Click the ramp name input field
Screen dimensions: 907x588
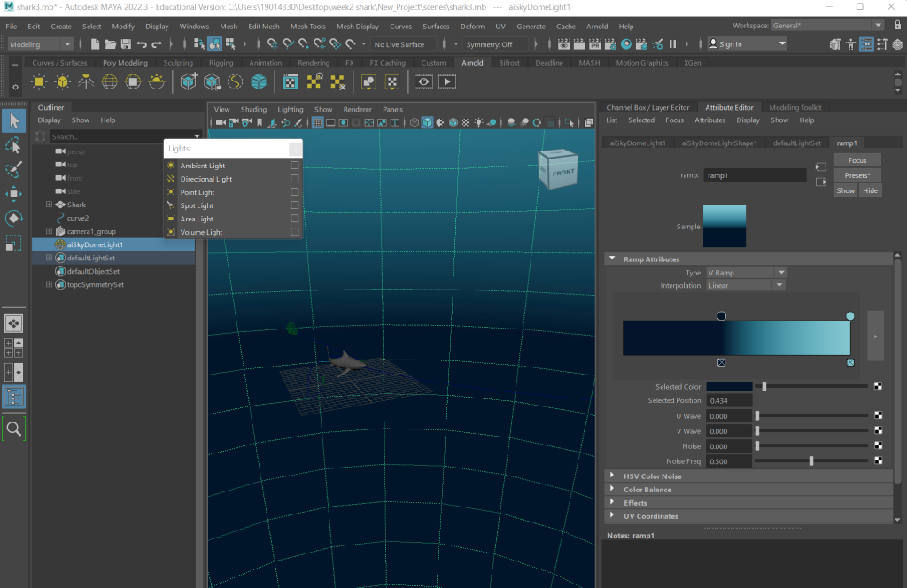click(x=755, y=175)
